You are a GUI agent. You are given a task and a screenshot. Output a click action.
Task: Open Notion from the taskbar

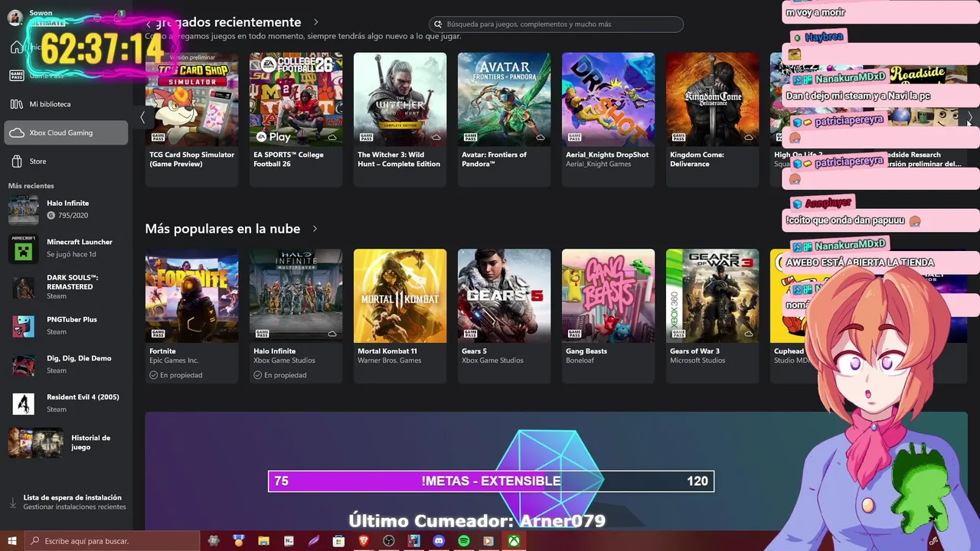click(289, 541)
